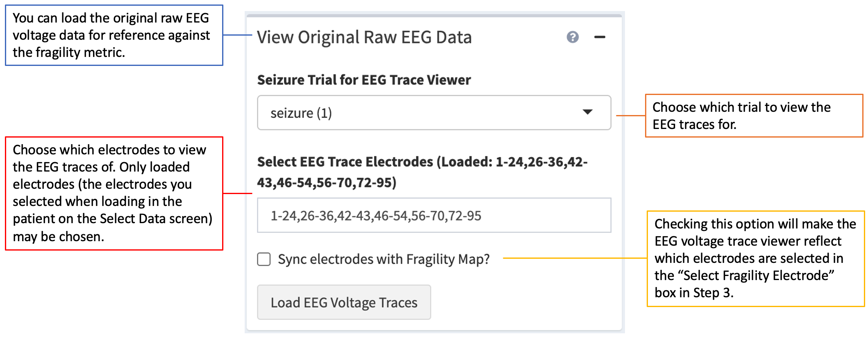The image size is (868, 339).
Task: Click the red 'Choose which electrodes' annotation box
Action: pos(114,193)
